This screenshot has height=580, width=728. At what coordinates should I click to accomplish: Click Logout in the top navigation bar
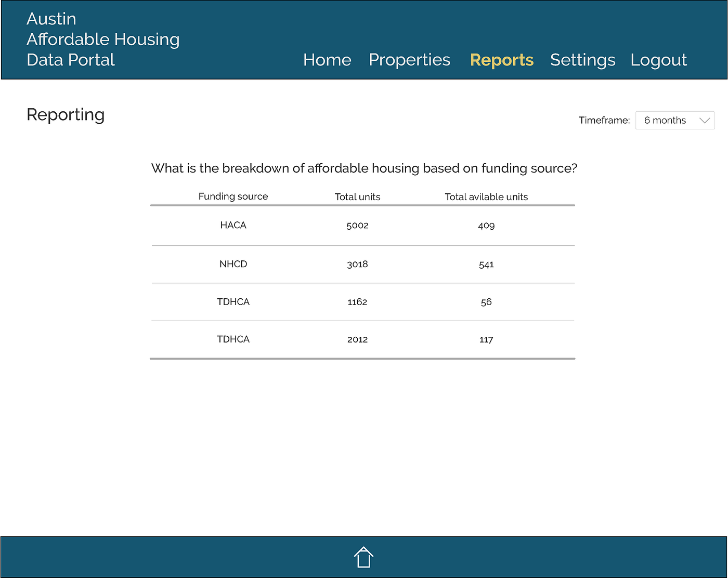click(x=658, y=60)
